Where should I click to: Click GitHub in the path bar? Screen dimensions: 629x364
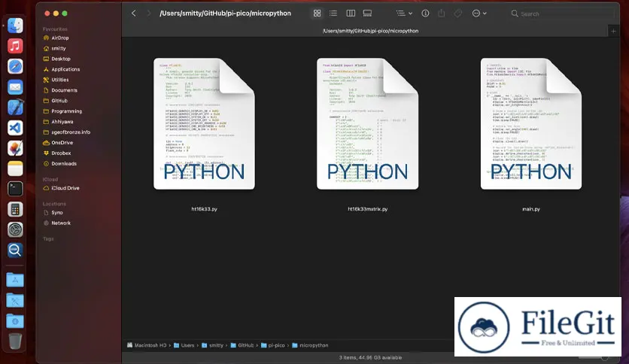[242, 345]
